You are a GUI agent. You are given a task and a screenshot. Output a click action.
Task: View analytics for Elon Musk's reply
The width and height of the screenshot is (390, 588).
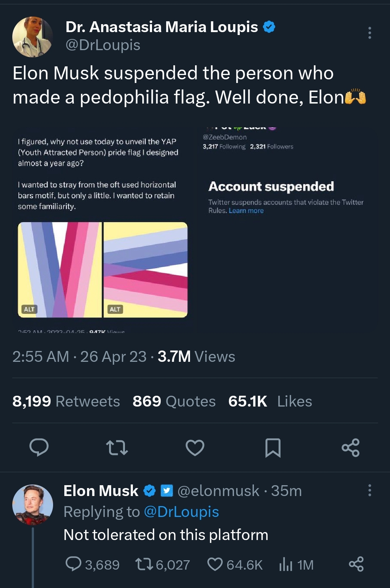point(286,564)
